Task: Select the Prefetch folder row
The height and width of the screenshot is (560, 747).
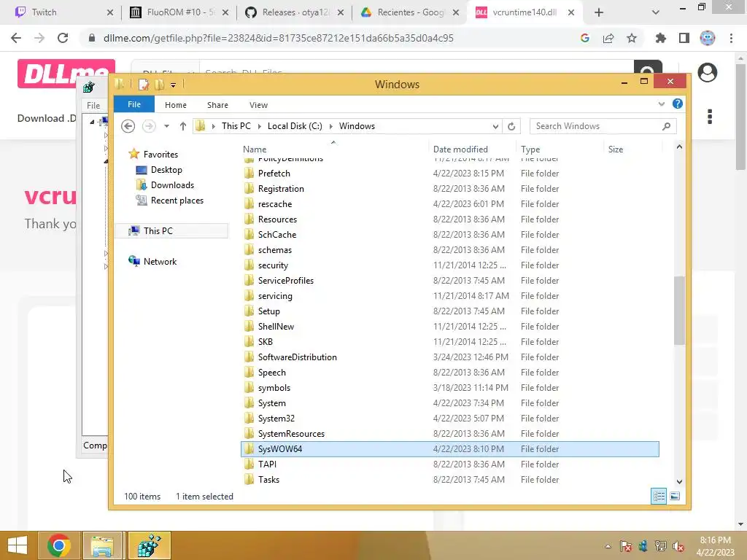Action: tap(449, 174)
